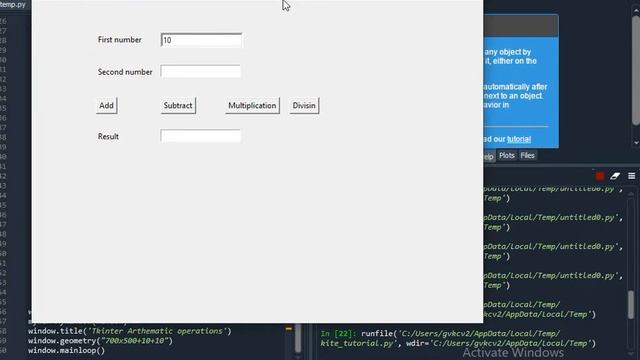Click the First number label

pyautogui.click(x=120, y=40)
